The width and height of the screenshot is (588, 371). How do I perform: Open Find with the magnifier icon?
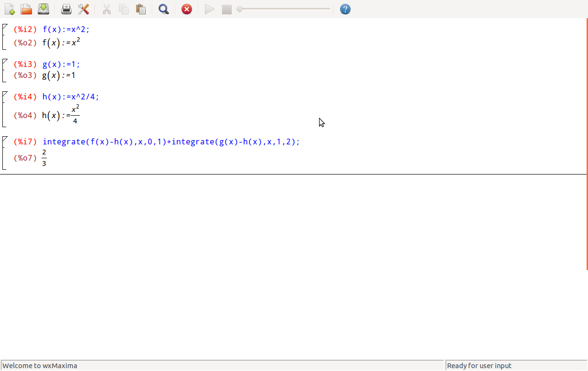pyautogui.click(x=164, y=9)
